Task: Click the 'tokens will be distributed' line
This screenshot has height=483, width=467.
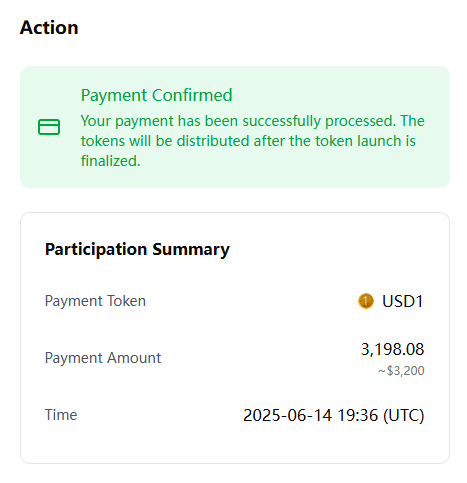Action: click(x=248, y=141)
